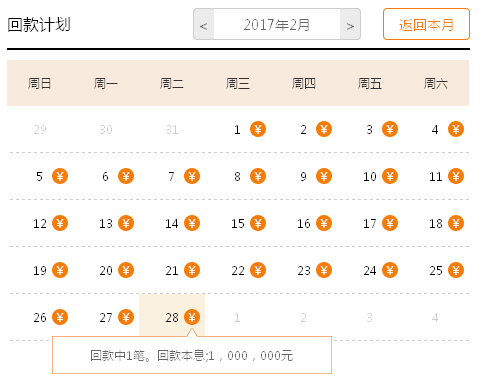Select greyed next-month date 3 in last row
481x385 pixels.
(x=369, y=318)
